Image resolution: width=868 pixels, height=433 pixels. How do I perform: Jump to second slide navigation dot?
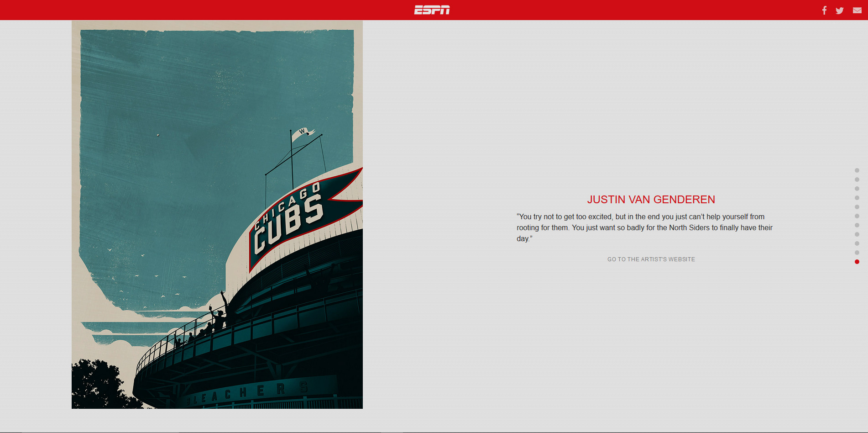[x=857, y=180]
